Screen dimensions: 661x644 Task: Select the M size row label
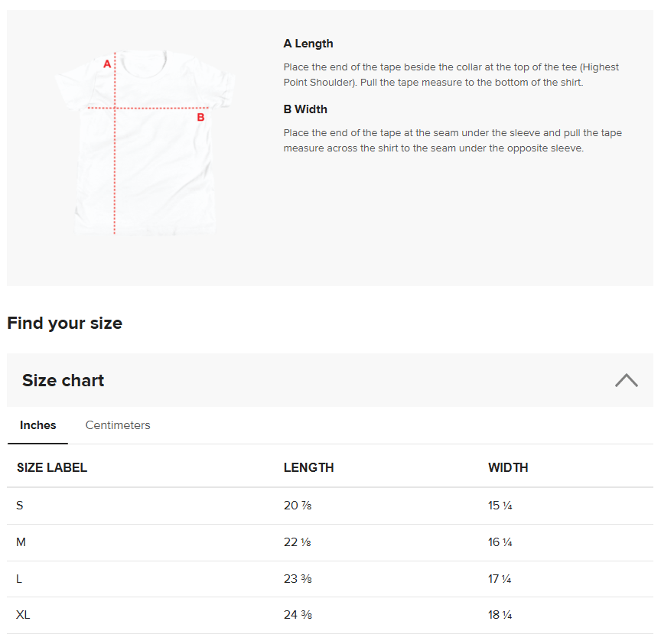click(x=21, y=542)
